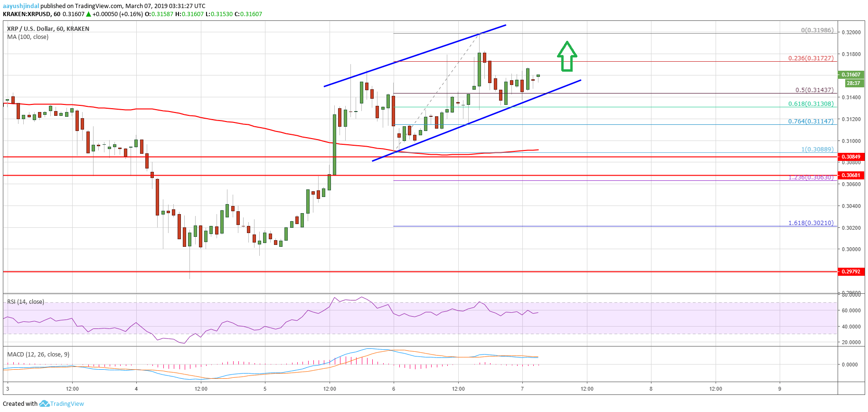Click the current price label 0.31607
Screen dimensions: 868x412
[851, 75]
